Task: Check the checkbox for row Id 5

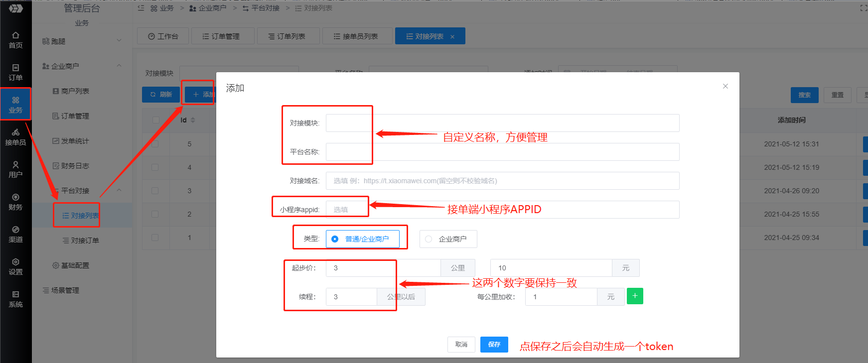Action: 155,144
